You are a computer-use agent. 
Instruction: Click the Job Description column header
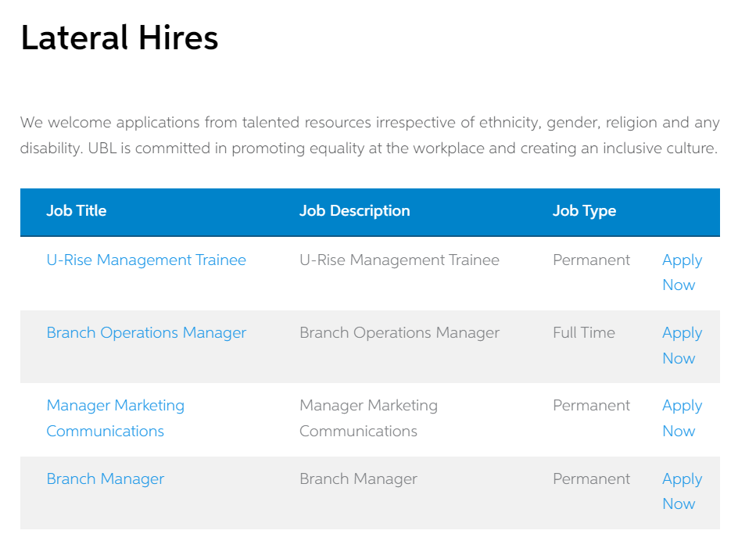pyautogui.click(x=354, y=211)
